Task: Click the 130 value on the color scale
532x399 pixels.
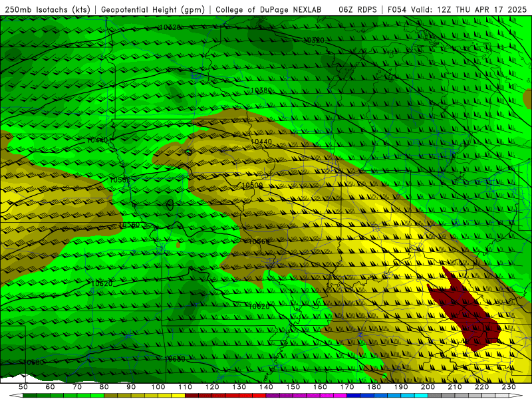Action: (239, 387)
